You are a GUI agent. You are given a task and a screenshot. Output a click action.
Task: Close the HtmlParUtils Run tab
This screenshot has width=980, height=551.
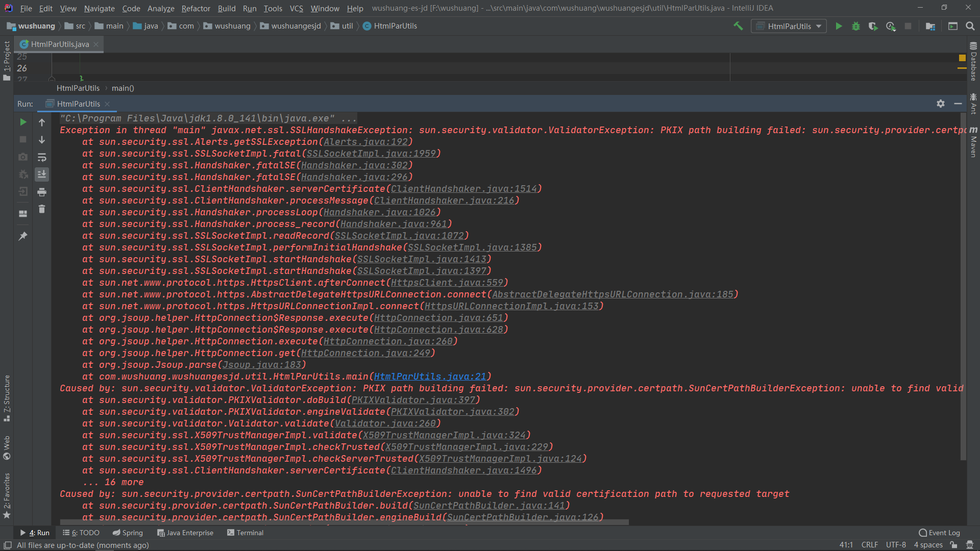coord(107,104)
